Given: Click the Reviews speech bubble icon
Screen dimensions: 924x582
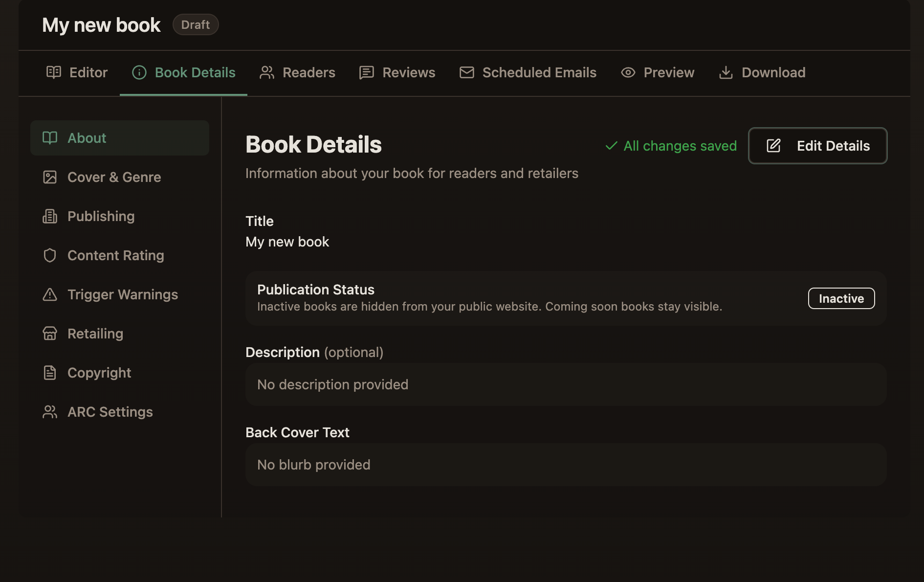Looking at the screenshot, I should pos(367,72).
